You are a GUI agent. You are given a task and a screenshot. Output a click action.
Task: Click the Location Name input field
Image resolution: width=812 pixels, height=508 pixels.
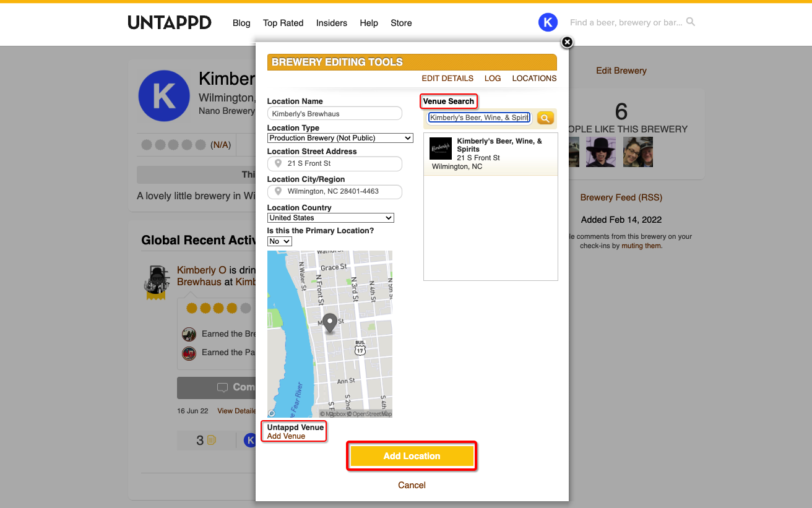[335, 113]
